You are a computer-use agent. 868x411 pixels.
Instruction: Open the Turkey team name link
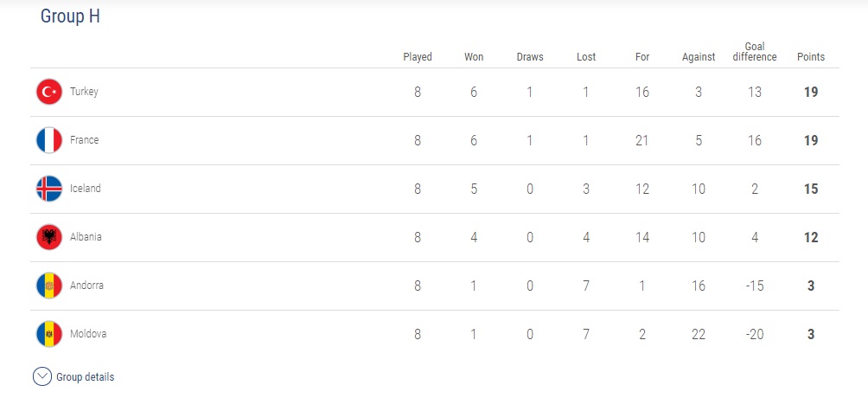(84, 92)
